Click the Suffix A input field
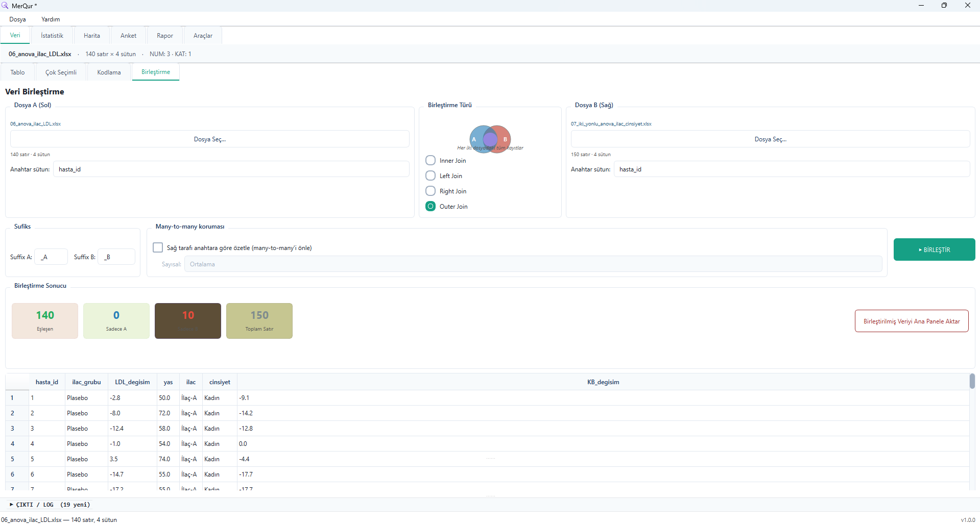This screenshot has width=980, height=525. 51,257
